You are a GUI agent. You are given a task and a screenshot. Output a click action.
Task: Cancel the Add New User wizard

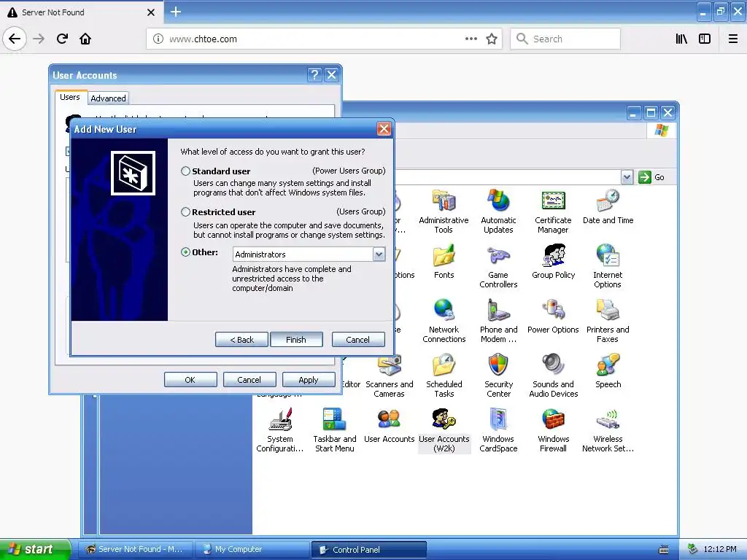[x=357, y=340]
